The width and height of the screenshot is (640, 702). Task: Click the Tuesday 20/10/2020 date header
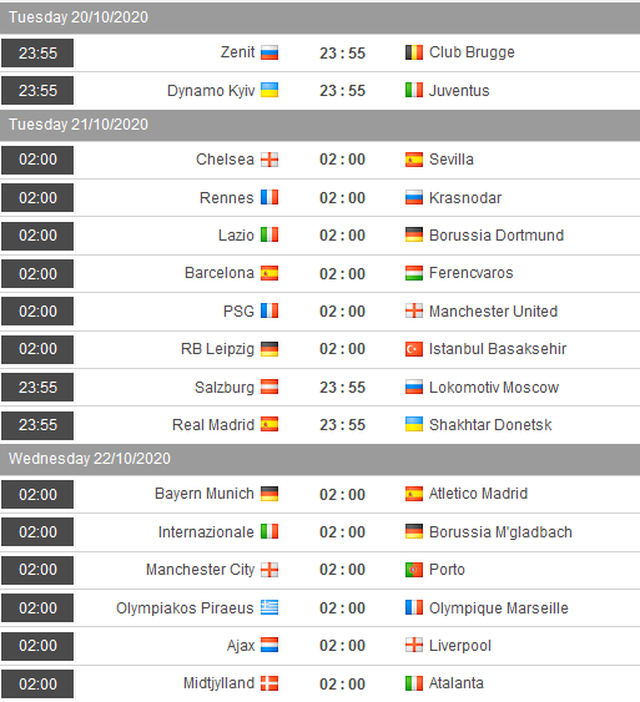78,17
